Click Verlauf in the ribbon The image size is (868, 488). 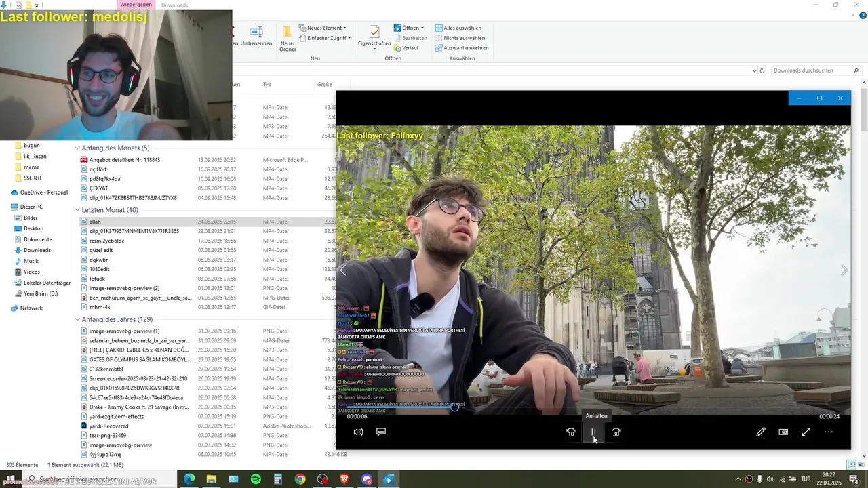(406, 48)
